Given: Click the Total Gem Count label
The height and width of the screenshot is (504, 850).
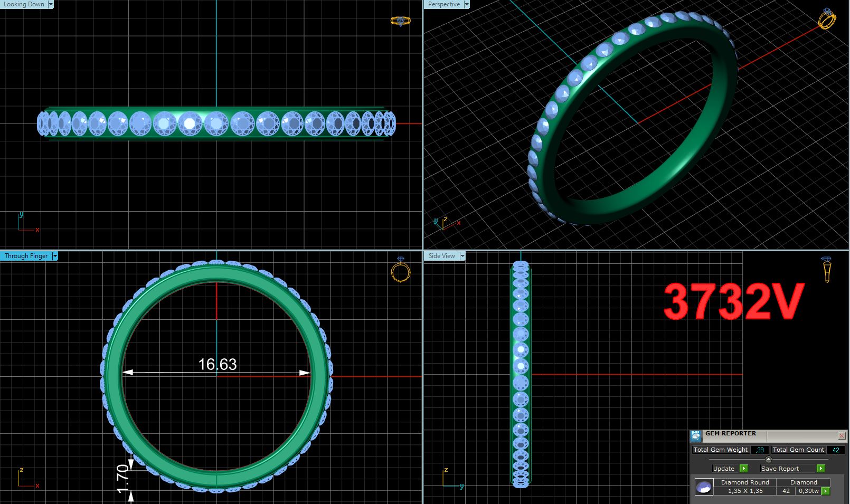Looking at the screenshot, I should pos(798,450).
